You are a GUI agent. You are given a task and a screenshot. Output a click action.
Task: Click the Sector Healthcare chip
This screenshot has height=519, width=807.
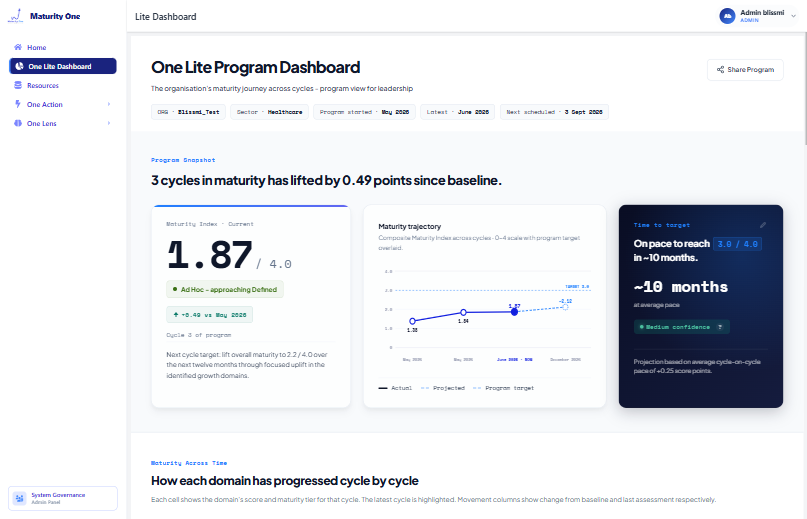coord(270,112)
